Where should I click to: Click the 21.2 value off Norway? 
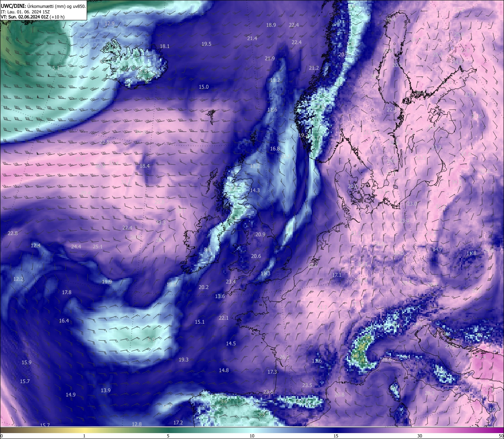(x=314, y=68)
